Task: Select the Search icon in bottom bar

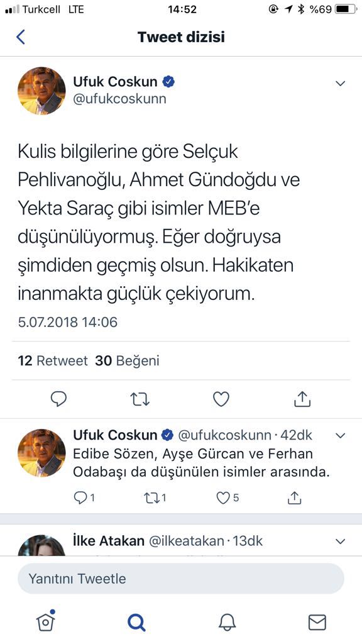Action: (134, 621)
